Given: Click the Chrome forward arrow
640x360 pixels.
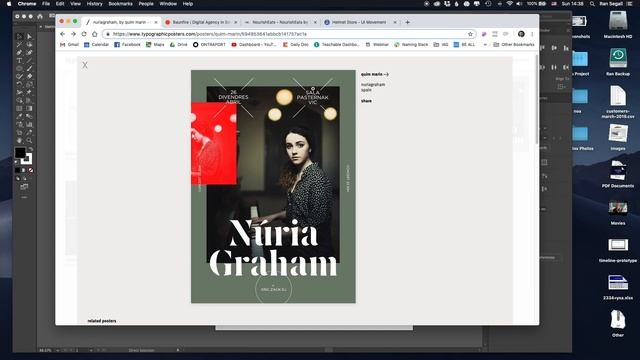Looking at the screenshot, I should 73,34.
